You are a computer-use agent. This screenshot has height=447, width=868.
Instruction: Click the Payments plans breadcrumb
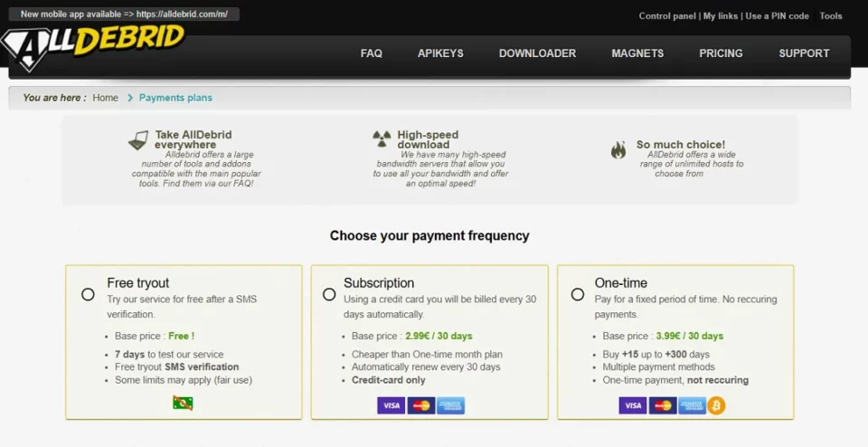(x=175, y=98)
